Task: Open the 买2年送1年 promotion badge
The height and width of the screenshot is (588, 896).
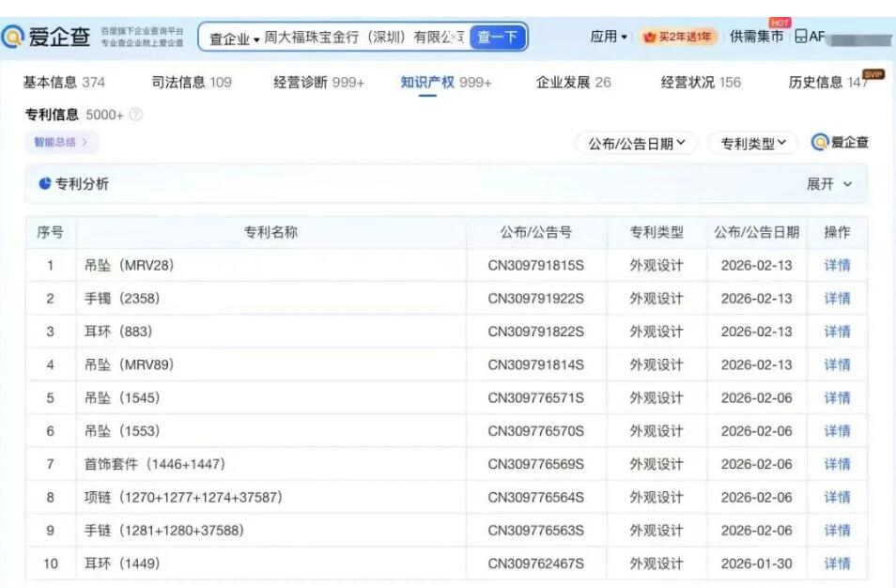Action: (677, 38)
